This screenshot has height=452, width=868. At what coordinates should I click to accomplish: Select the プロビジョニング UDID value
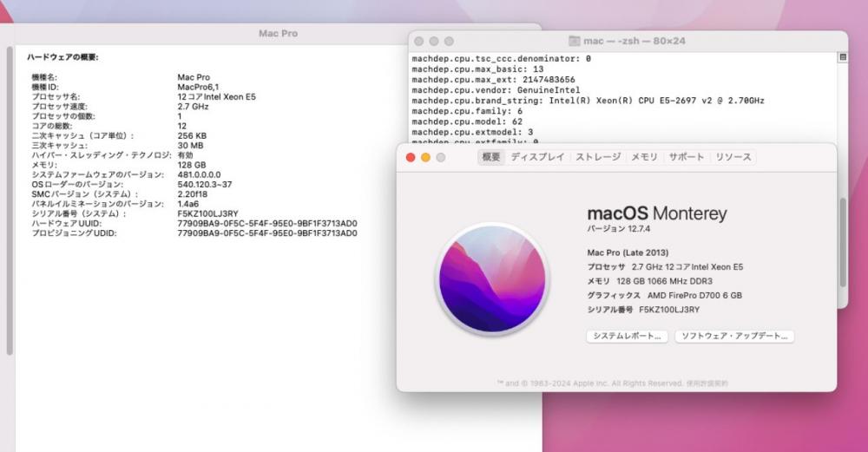pyautogui.click(x=267, y=233)
